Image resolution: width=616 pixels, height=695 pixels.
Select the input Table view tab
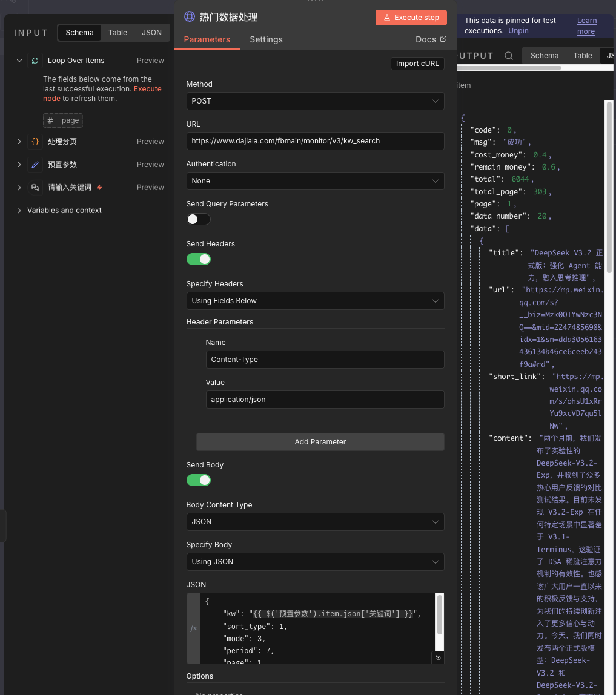point(118,32)
